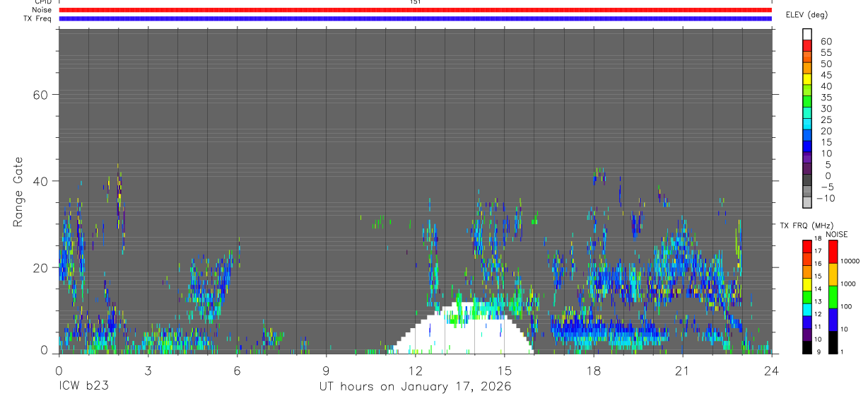Pick the black bottom swatch of TX FRQ bar
The height and width of the screenshot is (401, 868).
[807, 347]
